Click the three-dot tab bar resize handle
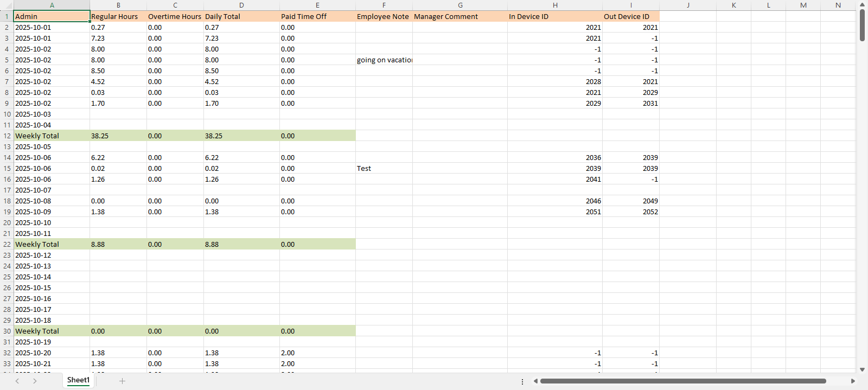Screen dimensions: 868x390 522,381
